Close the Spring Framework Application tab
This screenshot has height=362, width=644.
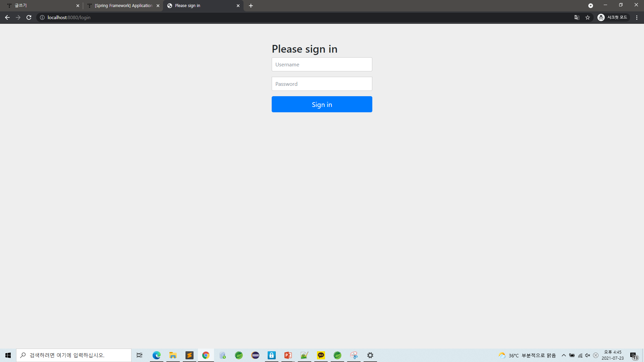point(158,6)
